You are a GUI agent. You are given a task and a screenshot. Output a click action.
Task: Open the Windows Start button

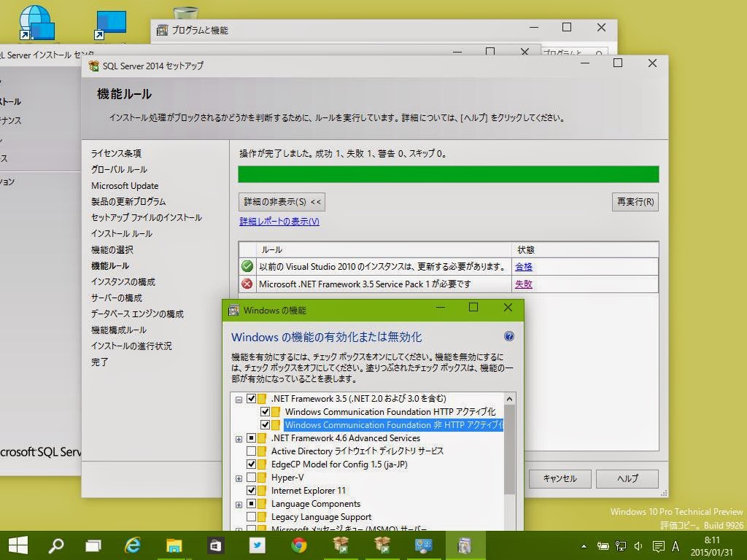(18, 545)
